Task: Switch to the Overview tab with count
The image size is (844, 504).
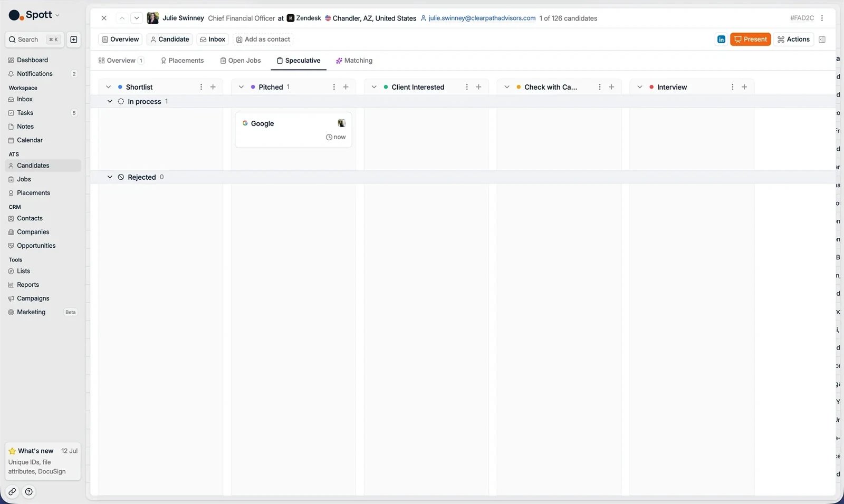Action: [x=121, y=61]
